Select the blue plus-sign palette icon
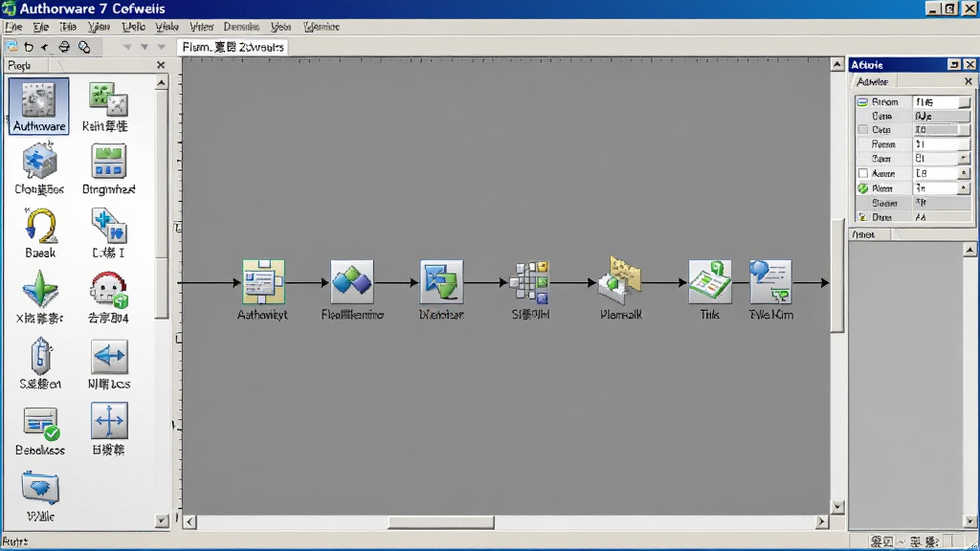The image size is (980, 551). click(109, 226)
